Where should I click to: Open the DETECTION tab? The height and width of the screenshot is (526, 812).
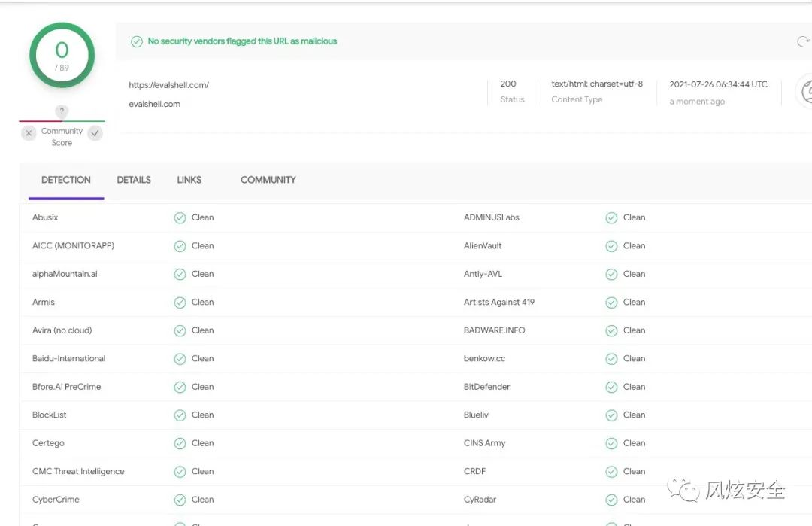[65, 180]
